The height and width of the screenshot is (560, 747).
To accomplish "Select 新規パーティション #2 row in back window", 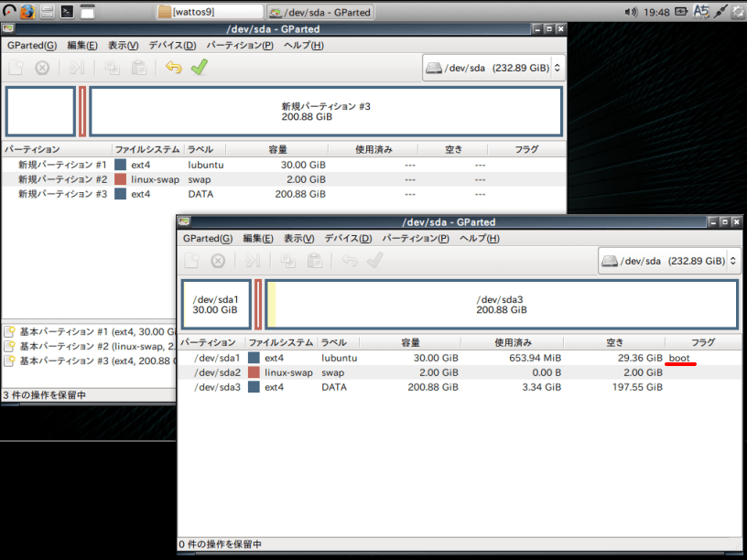I will [x=284, y=179].
